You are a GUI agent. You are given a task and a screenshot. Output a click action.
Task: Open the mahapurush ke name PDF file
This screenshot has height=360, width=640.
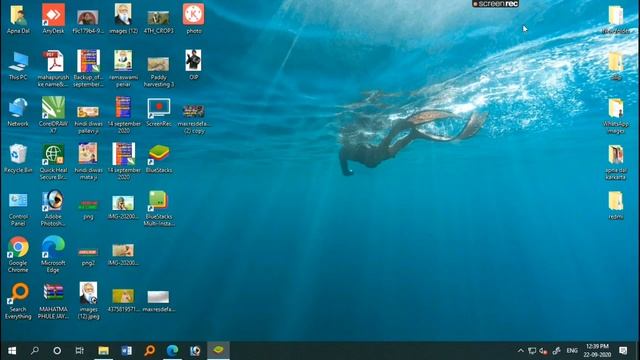tap(53, 69)
